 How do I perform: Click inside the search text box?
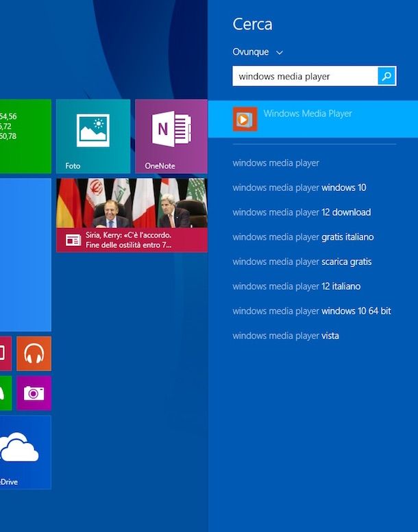coord(305,76)
